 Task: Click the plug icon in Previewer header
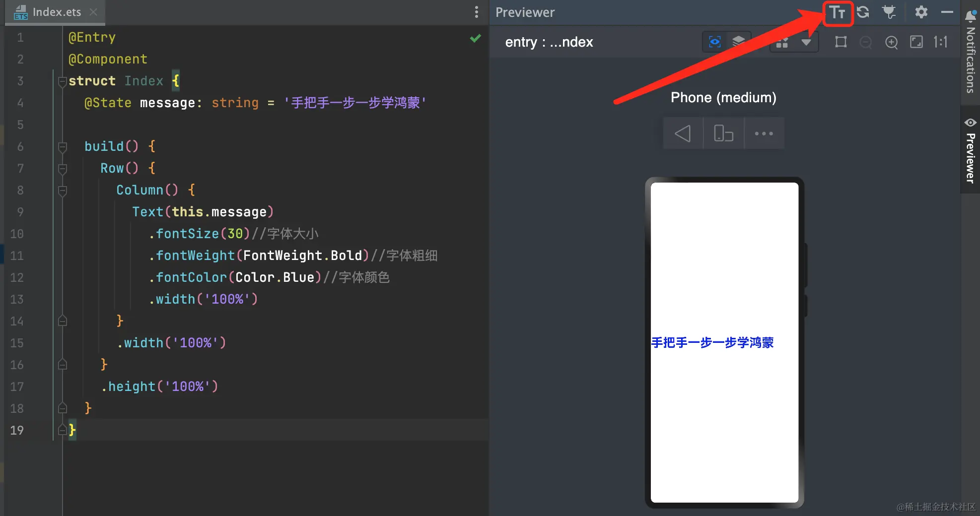[889, 12]
